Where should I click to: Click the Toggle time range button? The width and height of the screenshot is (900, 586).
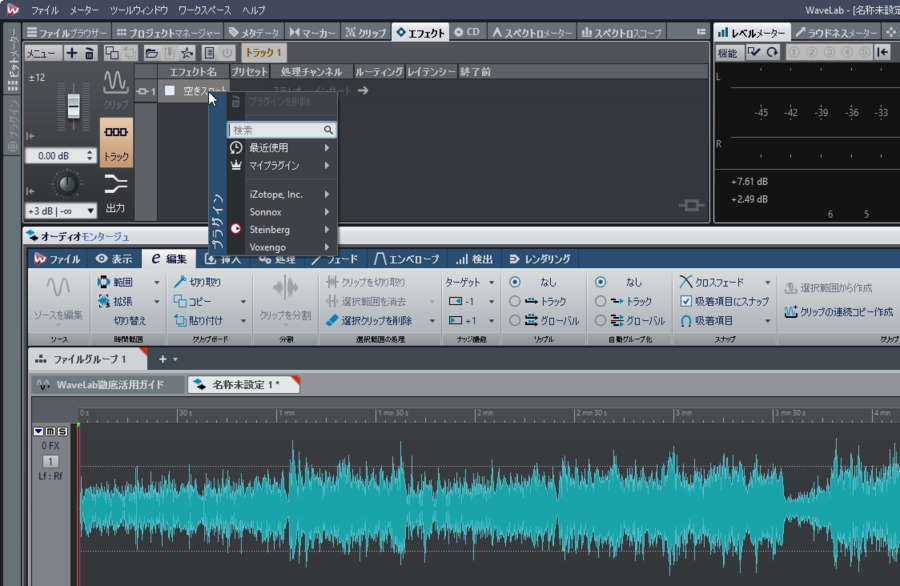point(129,320)
